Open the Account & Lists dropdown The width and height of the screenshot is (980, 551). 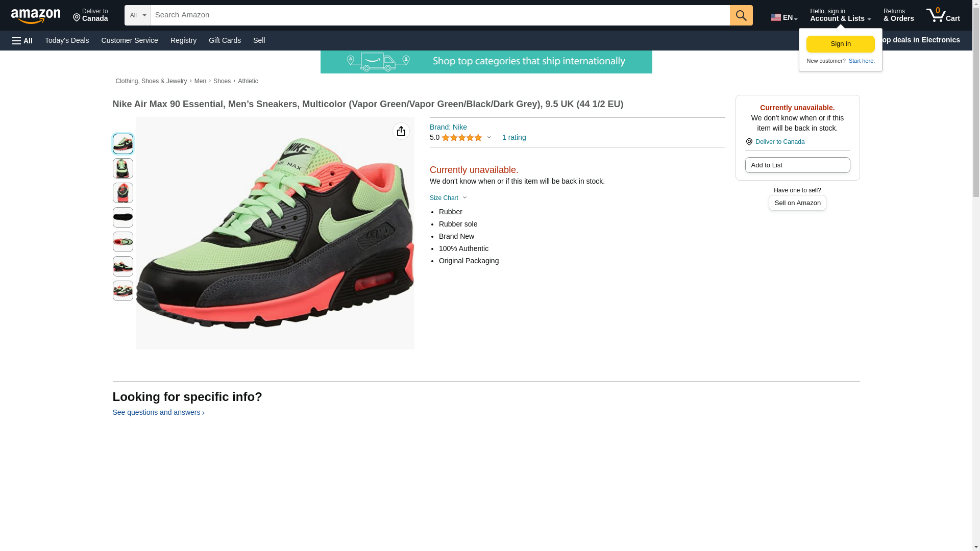coord(840,15)
